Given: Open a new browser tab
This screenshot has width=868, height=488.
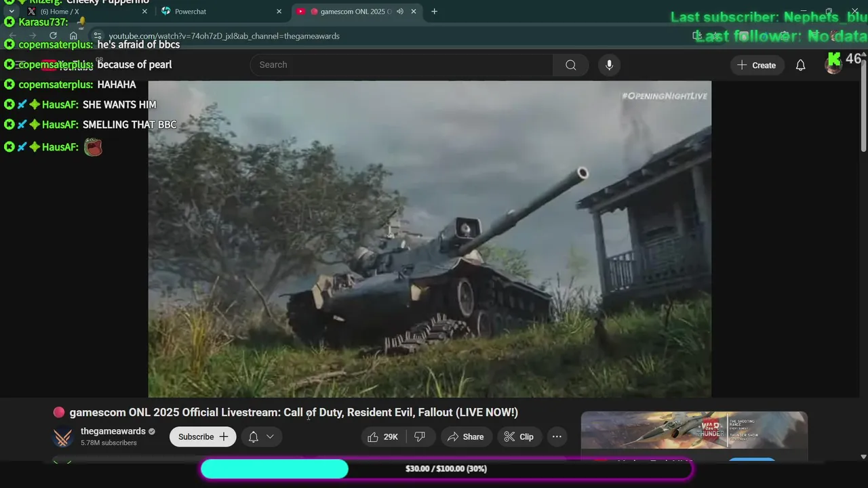Looking at the screenshot, I should [434, 12].
